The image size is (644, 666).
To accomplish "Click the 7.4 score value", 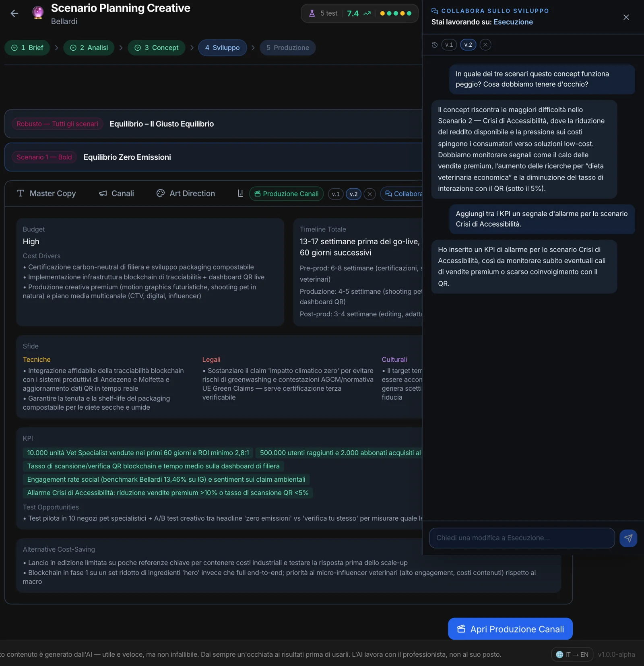I will [x=353, y=14].
